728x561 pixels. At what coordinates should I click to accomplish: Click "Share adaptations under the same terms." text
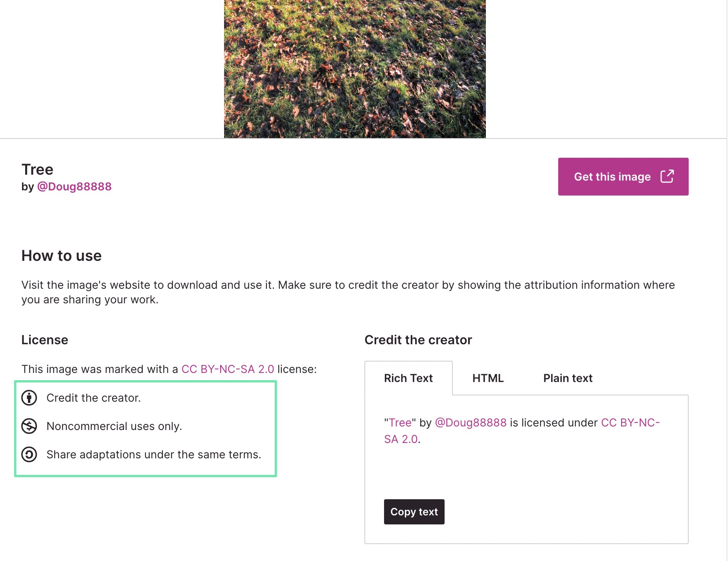[x=154, y=454]
